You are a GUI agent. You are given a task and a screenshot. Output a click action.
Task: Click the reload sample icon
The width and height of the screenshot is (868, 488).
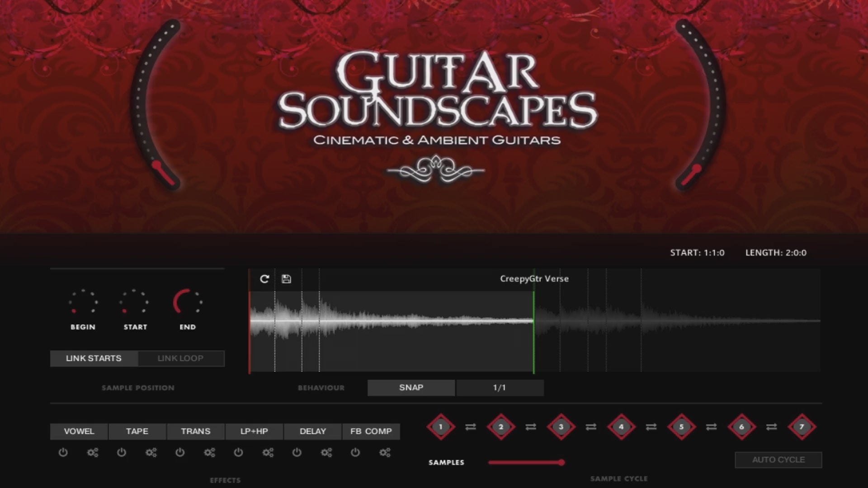[x=264, y=279]
